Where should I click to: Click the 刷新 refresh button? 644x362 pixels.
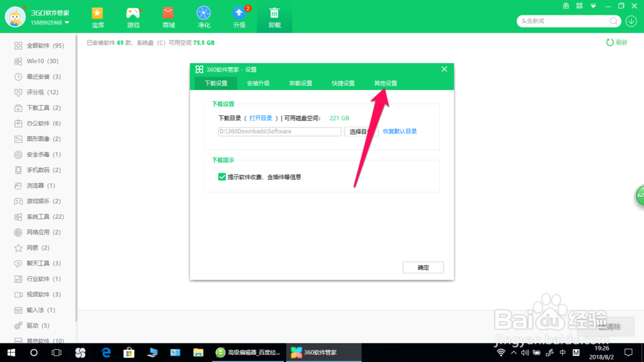[x=616, y=43]
